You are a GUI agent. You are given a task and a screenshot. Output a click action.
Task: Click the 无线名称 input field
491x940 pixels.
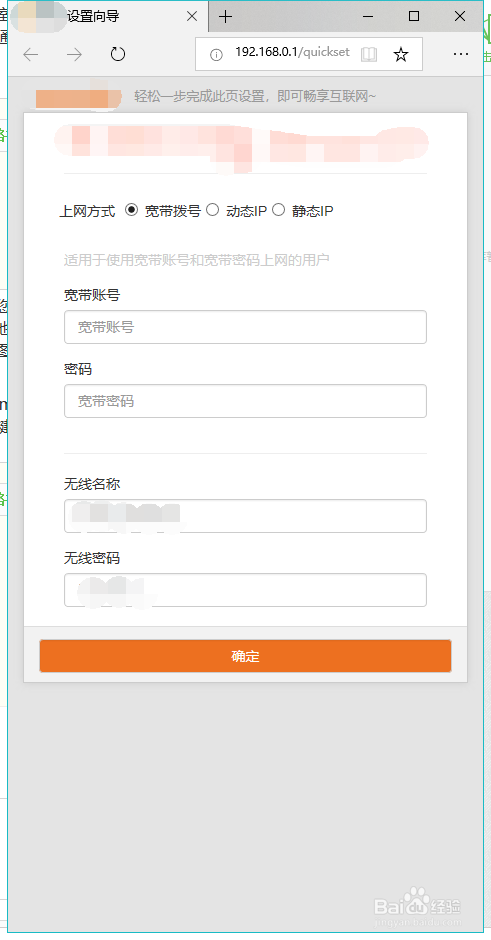coord(245,516)
